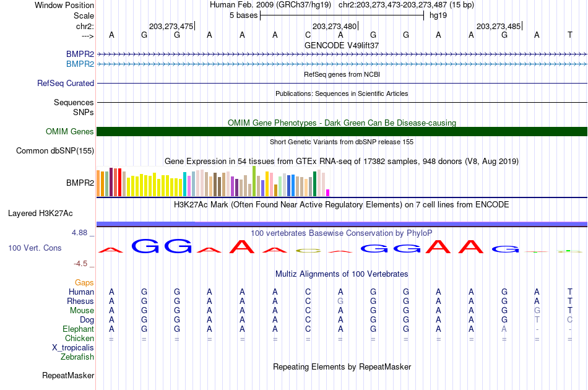Click the faded 'T' in Dog alignment row

pos(537,320)
